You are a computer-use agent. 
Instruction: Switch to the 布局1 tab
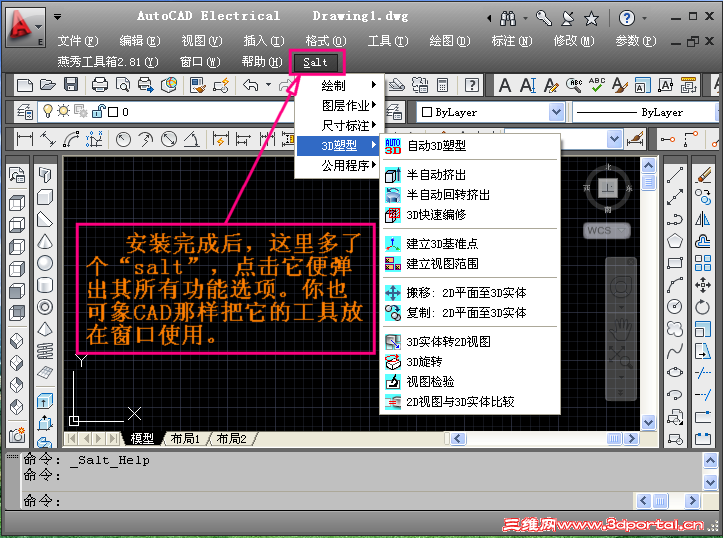click(185, 438)
